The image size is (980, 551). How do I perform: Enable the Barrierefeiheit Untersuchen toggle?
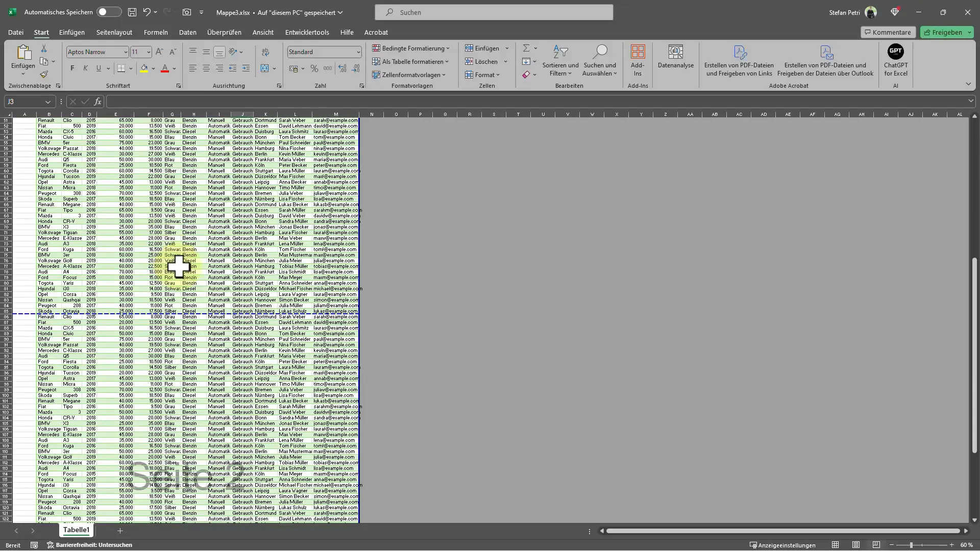pyautogui.click(x=94, y=545)
